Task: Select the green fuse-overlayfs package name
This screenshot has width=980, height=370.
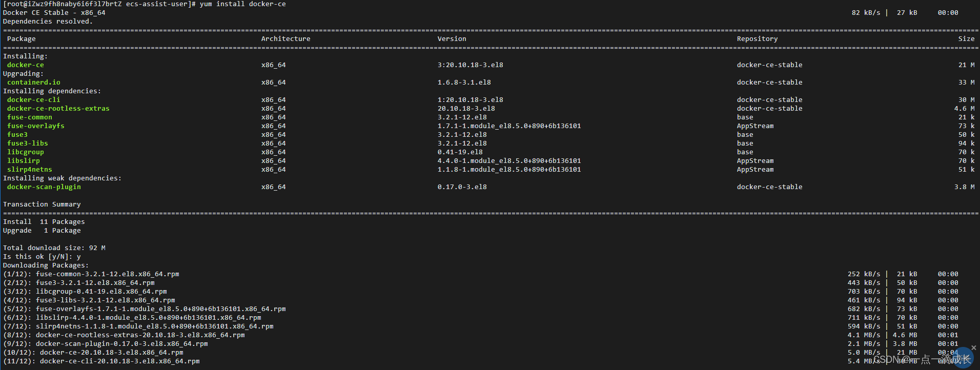Action: coord(36,126)
